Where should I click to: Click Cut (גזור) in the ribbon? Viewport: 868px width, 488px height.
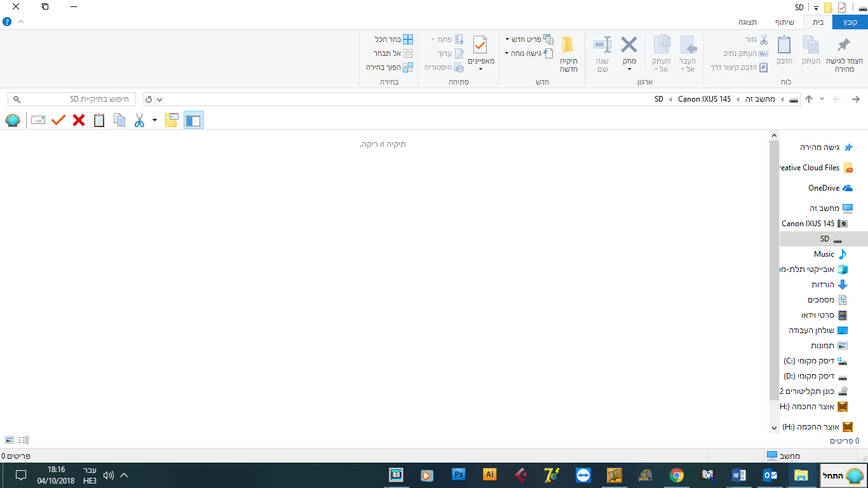click(757, 39)
